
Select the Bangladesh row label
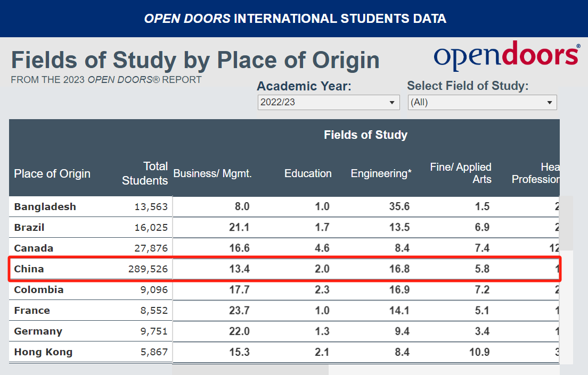(45, 207)
